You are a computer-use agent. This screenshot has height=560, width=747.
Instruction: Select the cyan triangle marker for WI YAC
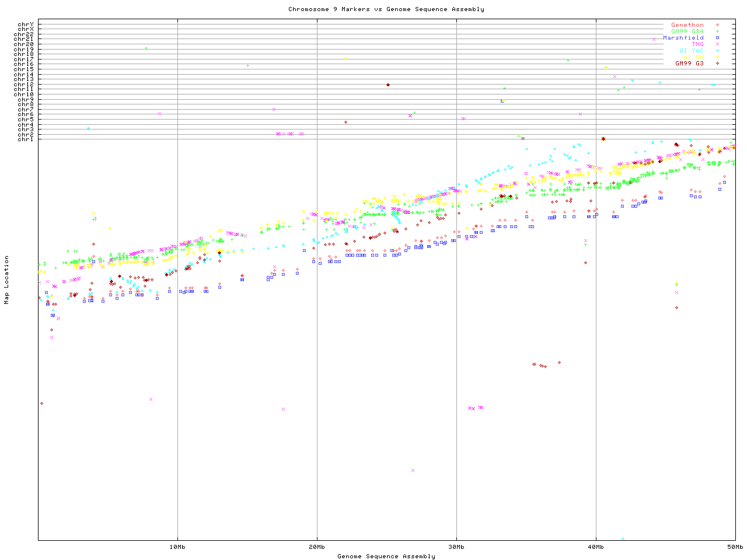click(x=717, y=51)
